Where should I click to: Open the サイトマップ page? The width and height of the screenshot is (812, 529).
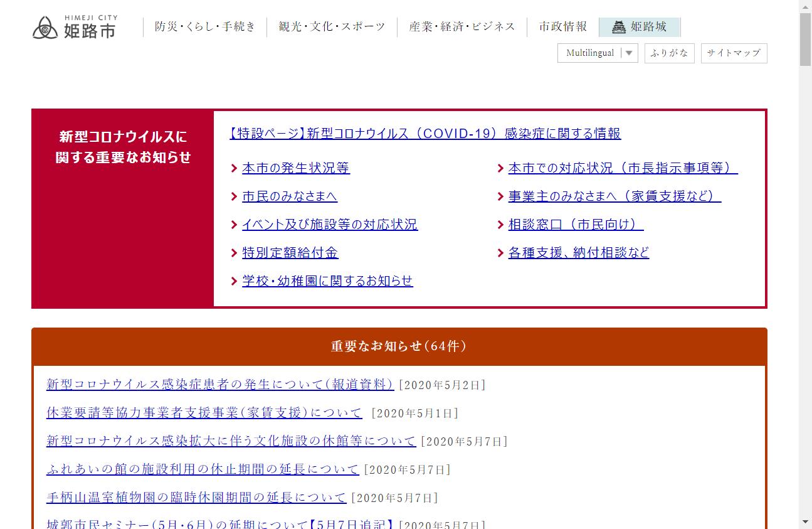click(734, 53)
